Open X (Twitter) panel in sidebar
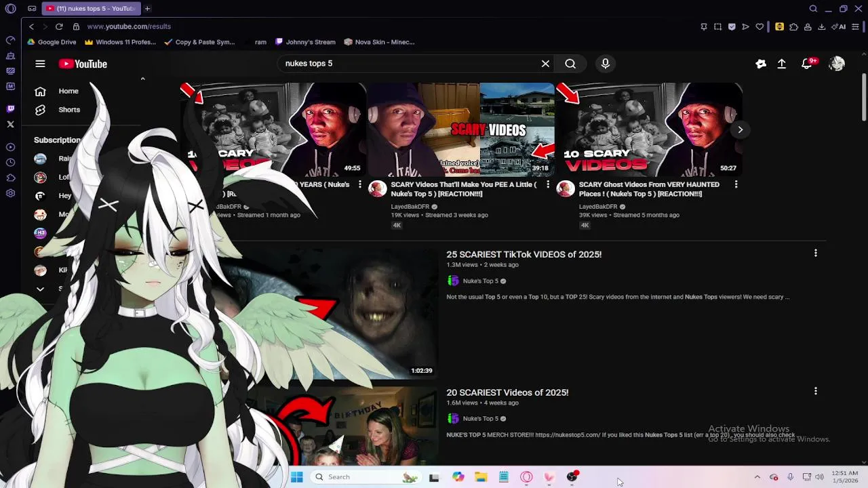The image size is (868, 488). pos(10,124)
